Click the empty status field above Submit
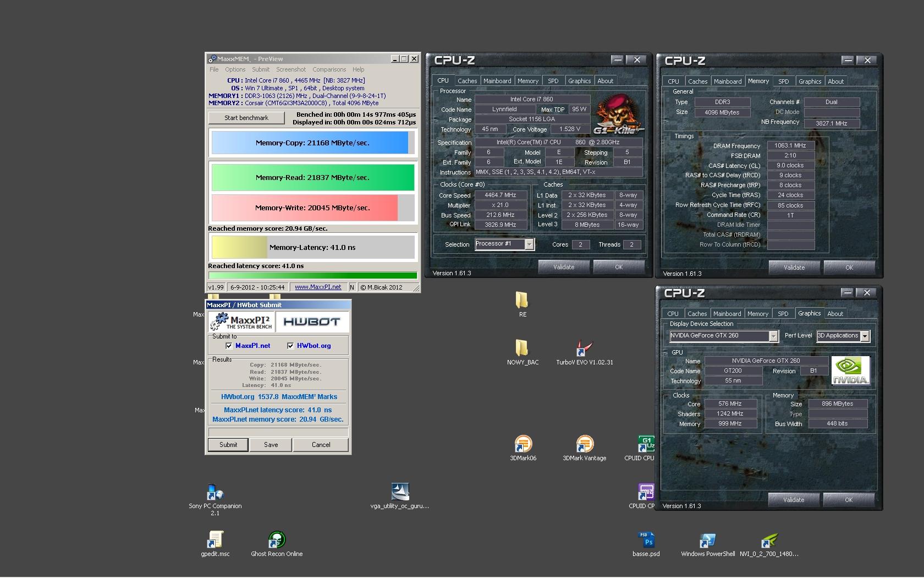This screenshot has height=578, width=924. click(278, 432)
